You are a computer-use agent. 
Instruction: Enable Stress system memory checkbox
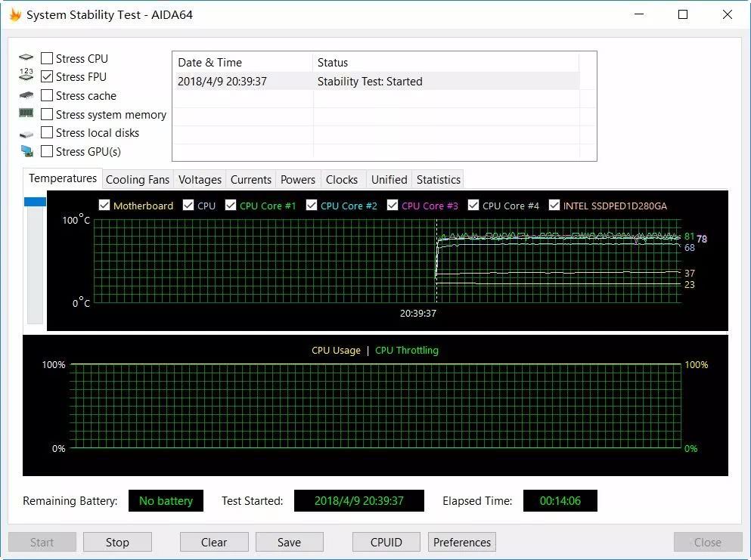47,115
